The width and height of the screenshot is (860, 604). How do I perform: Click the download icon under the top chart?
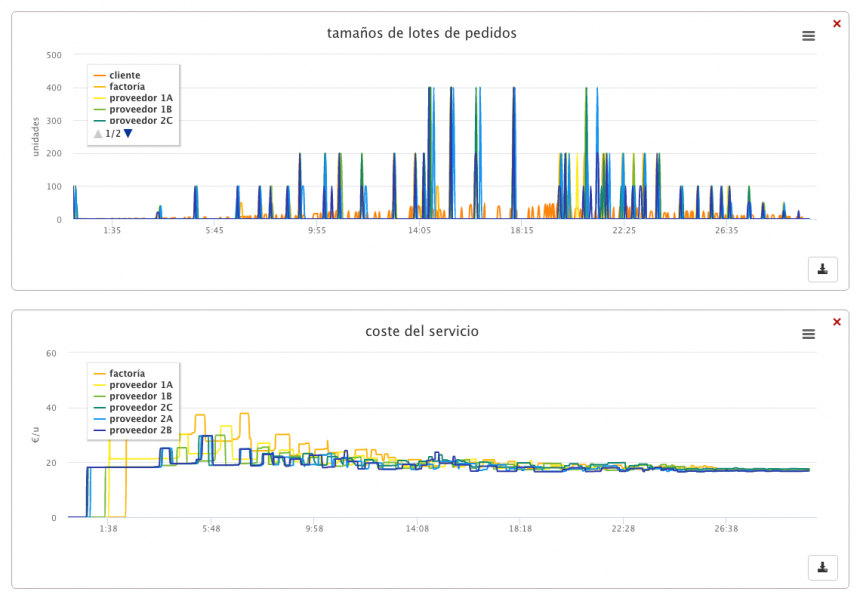822,269
